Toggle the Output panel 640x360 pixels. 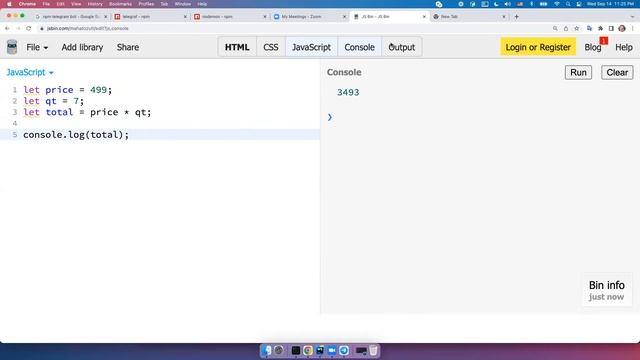[402, 47]
